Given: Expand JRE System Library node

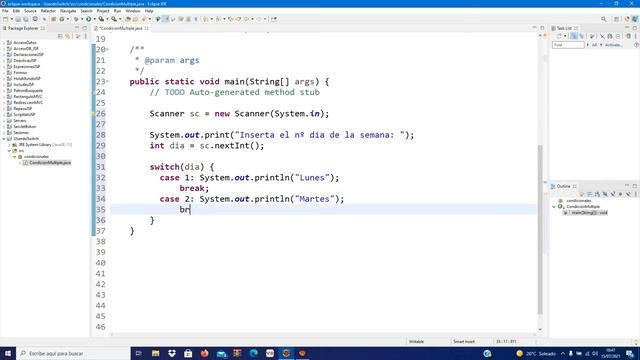Looking at the screenshot, I should (x=9, y=145).
